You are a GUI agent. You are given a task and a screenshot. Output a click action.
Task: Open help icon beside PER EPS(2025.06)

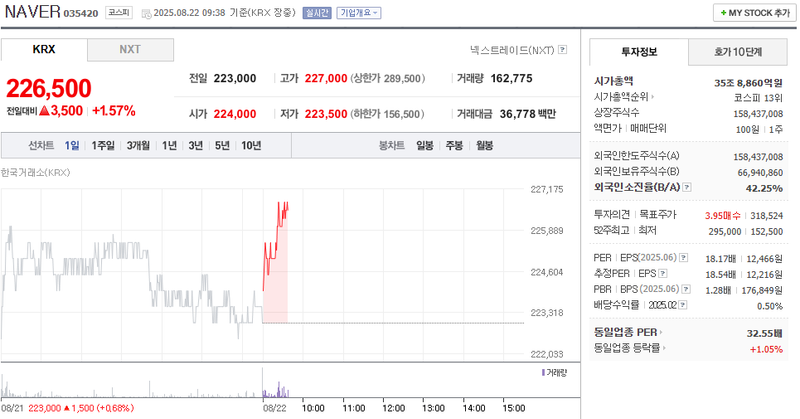(684, 258)
